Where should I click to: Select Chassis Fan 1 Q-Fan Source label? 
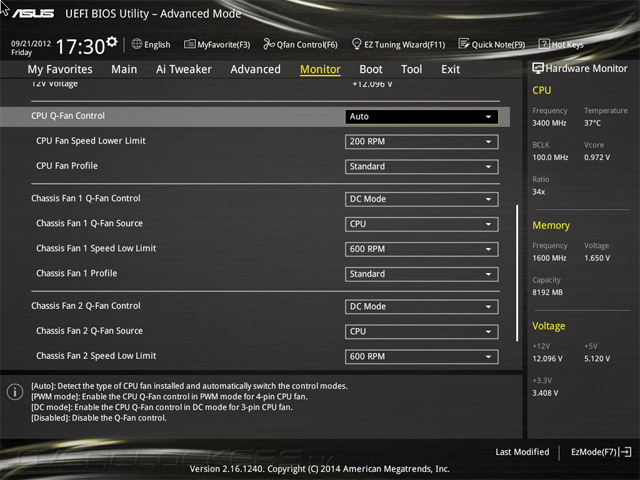[89, 223]
